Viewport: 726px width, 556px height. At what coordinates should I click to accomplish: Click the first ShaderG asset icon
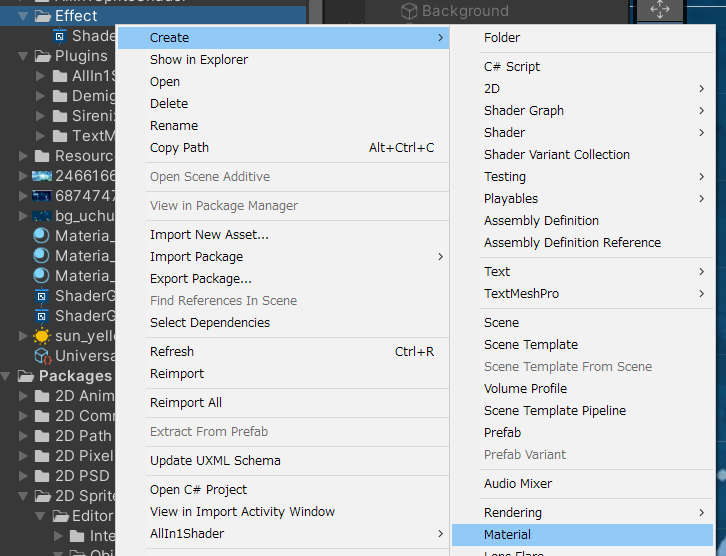coord(42,296)
